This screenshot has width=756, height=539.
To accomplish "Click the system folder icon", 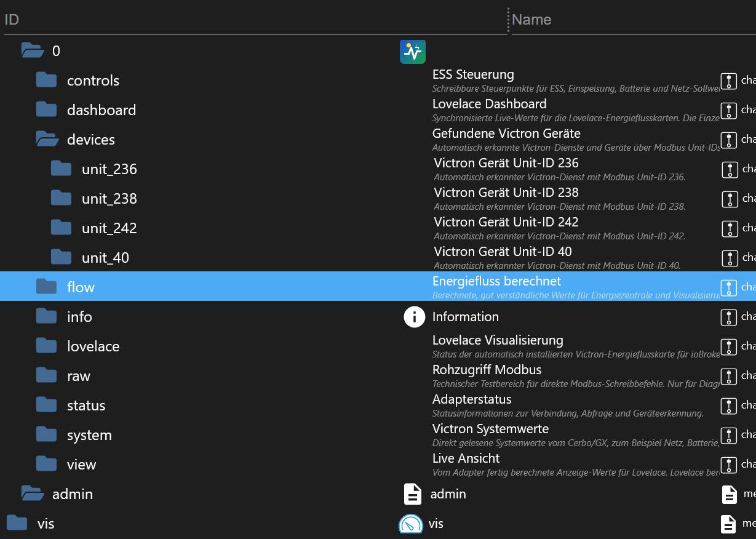I will tap(46, 434).
